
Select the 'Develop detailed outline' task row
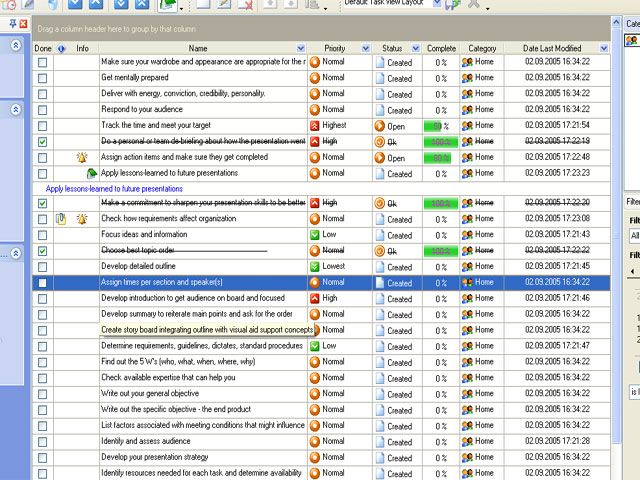click(x=200, y=267)
